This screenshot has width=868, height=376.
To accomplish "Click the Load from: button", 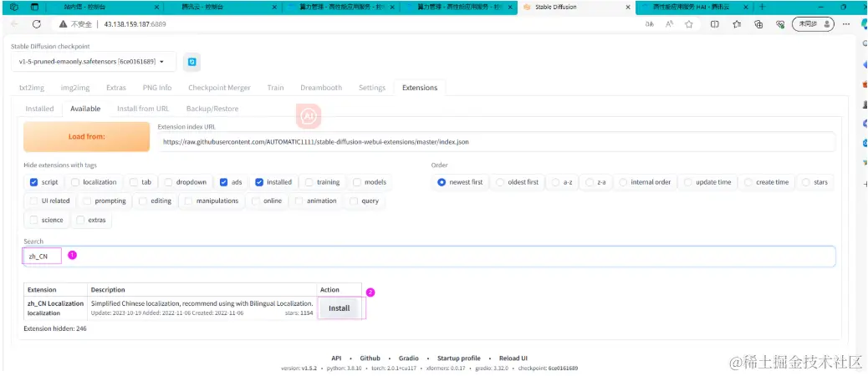I will (x=86, y=136).
